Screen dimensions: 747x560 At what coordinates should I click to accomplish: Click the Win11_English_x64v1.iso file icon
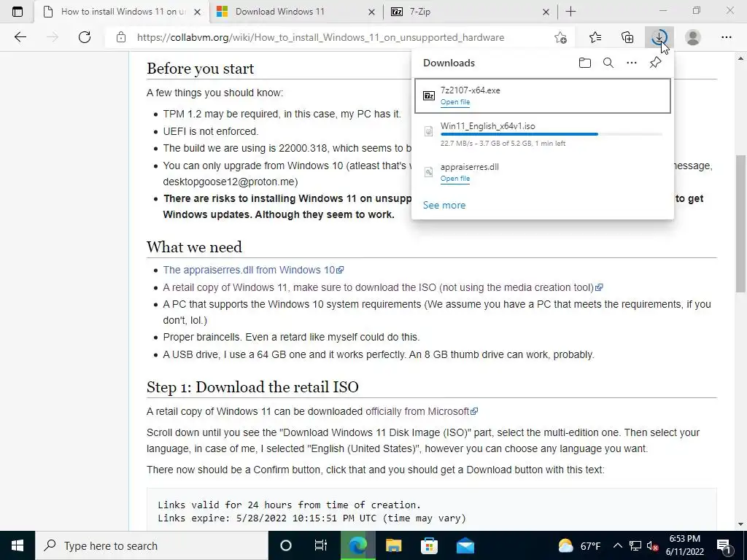[429, 131]
